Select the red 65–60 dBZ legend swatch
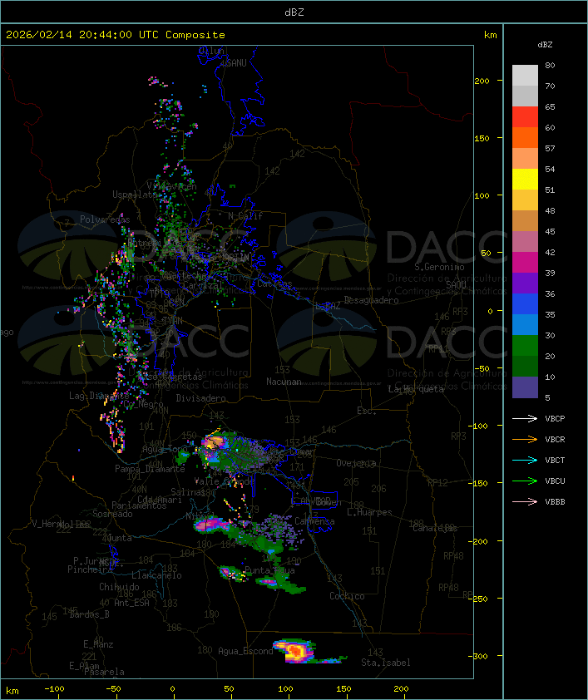The width and height of the screenshot is (588, 700). click(525, 117)
